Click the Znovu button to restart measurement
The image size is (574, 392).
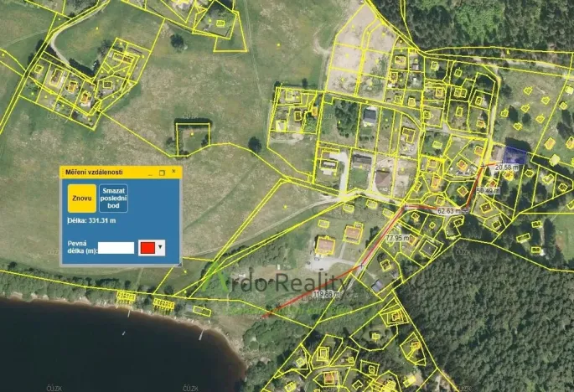point(82,199)
